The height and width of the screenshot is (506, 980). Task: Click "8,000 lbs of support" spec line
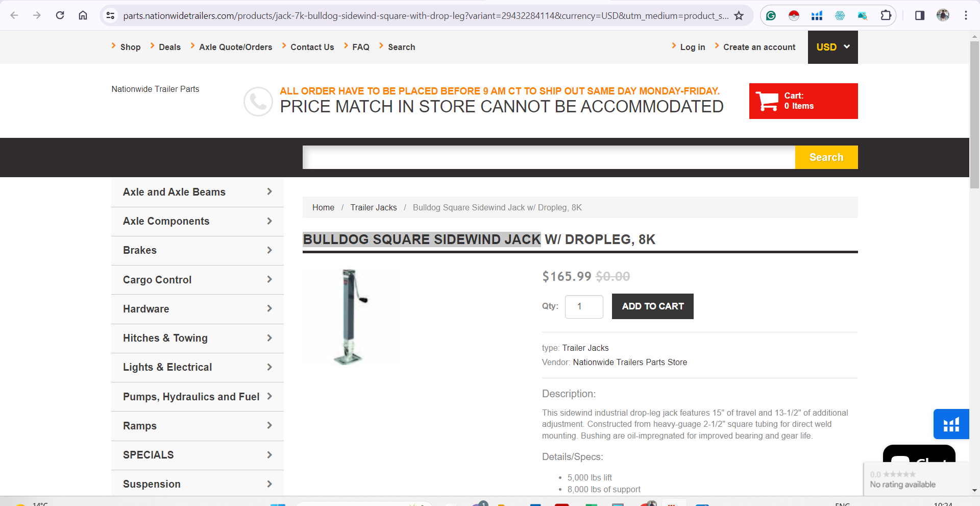(604, 489)
